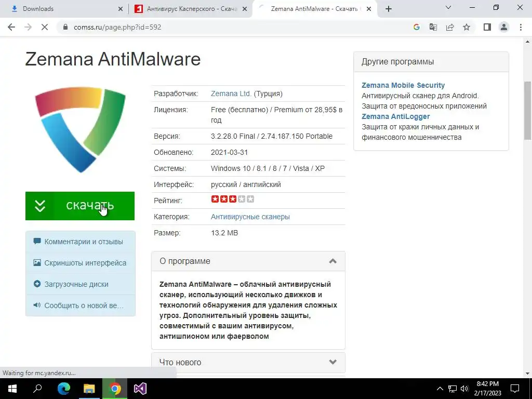The width and height of the screenshot is (532, 399).
Task: Open Комментарии и отзывы
Action: 81,242
